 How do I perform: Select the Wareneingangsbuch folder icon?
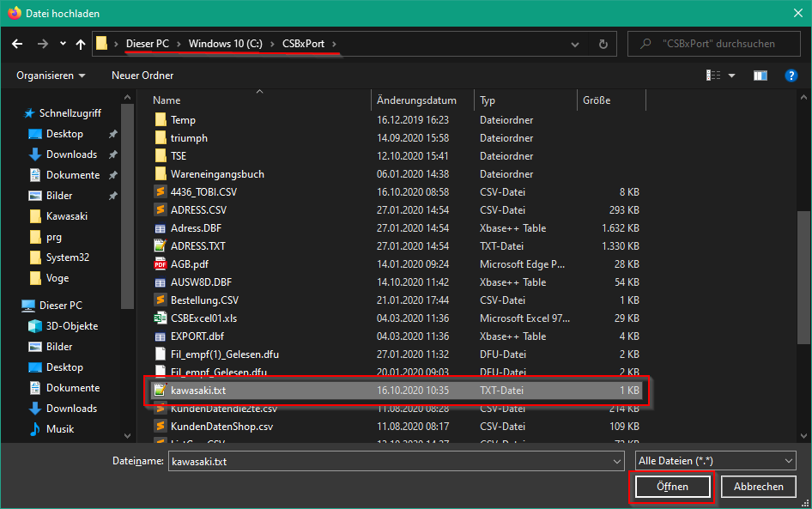tap(161, 174)
